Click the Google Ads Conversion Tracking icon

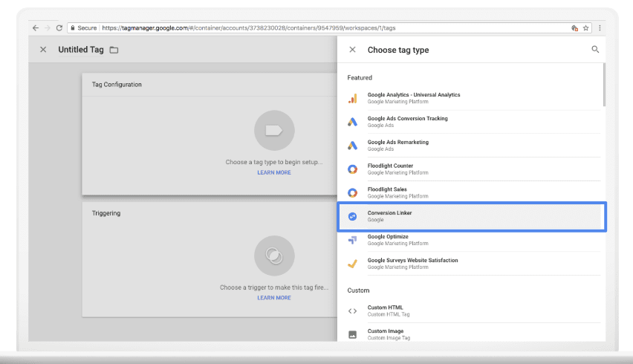click(353, 122)
